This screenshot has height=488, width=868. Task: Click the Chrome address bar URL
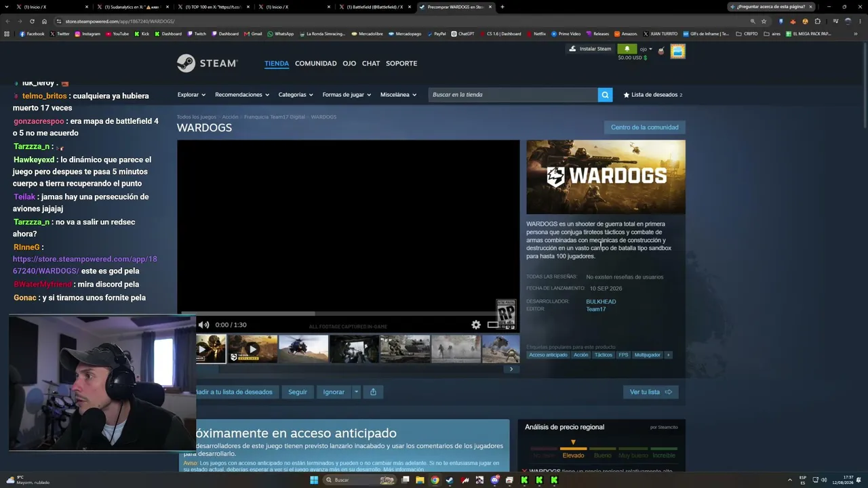tap(120, 21)
